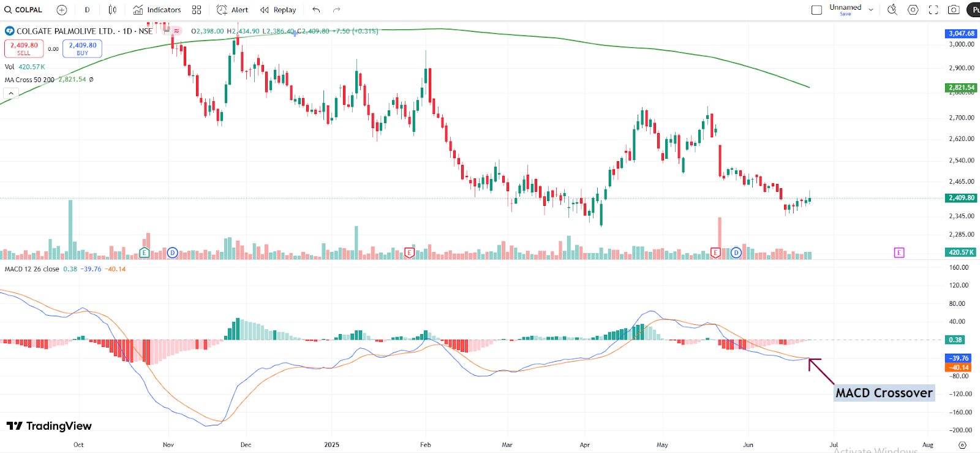
Task: Collapse the indicator legend with the chevron
Action: point(11,93)
